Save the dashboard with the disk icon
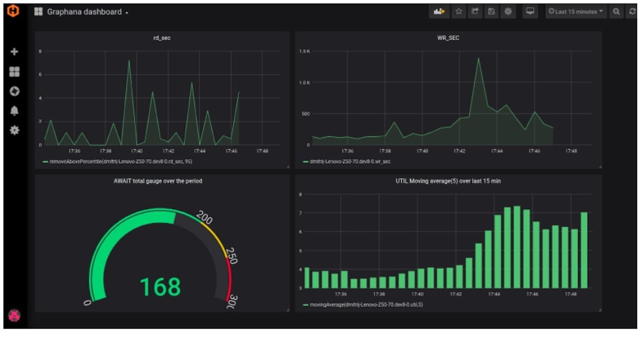The width and height of the screenshot is (644, 337). pos(491,12)
